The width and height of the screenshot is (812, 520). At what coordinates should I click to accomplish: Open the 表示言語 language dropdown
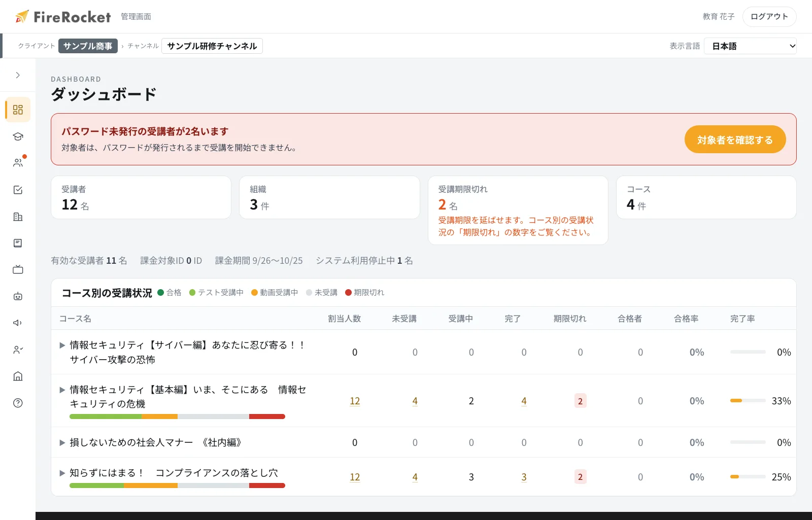750,46
